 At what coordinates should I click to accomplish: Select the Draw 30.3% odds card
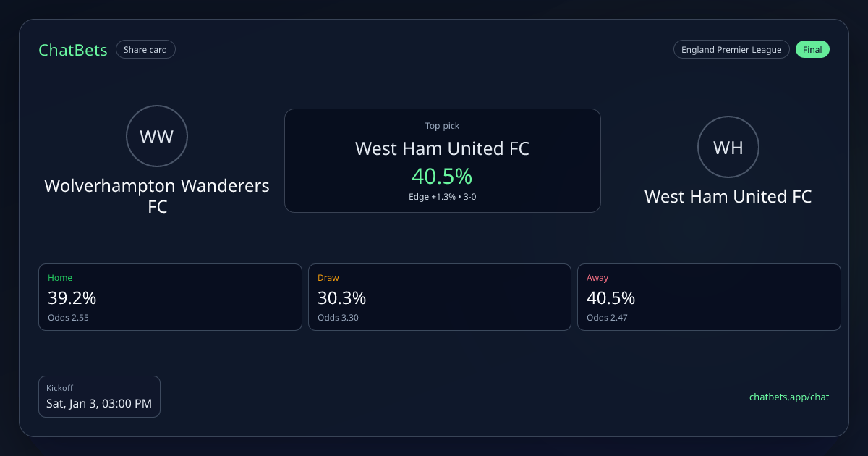[x=439, y=297]
